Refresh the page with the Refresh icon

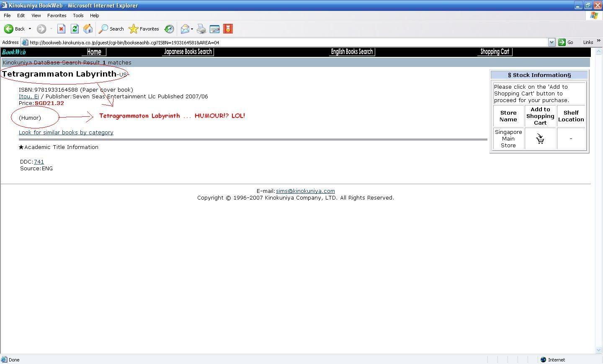(75, 29)
